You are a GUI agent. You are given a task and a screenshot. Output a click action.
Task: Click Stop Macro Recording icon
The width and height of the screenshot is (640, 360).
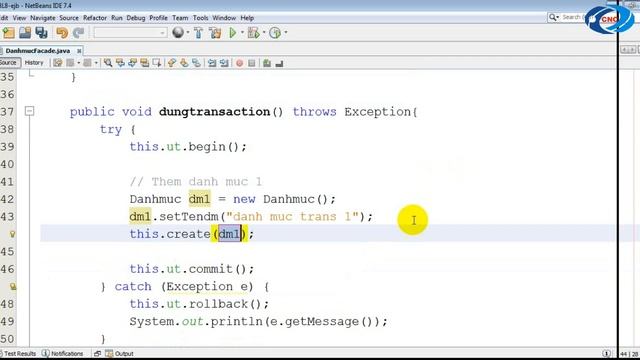point(251,63)
